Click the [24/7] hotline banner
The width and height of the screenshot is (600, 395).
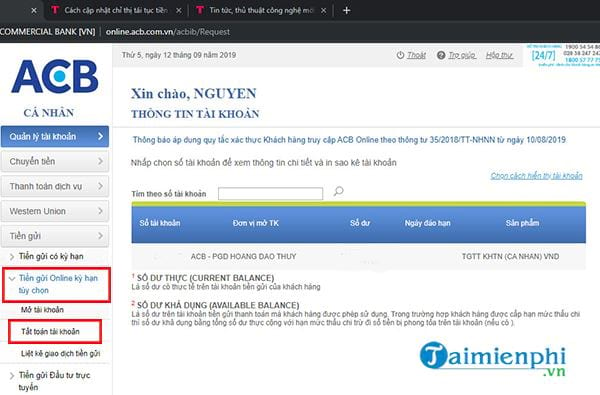pyautogui.click(x=563, y=56)
